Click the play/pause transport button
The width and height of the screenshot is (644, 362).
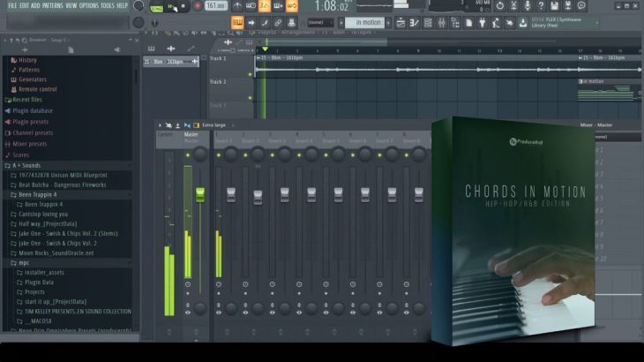click(x=171, y=6)
